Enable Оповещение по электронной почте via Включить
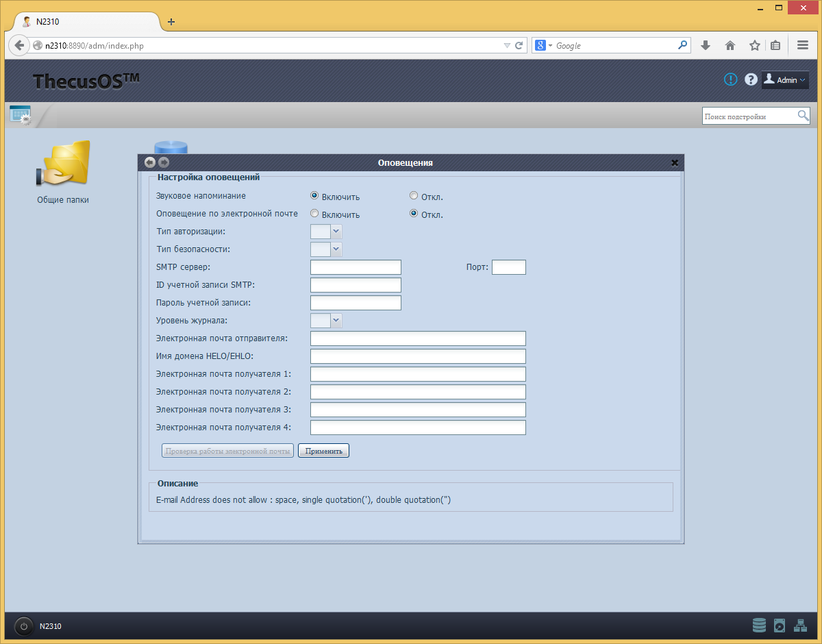 (315, 214)
